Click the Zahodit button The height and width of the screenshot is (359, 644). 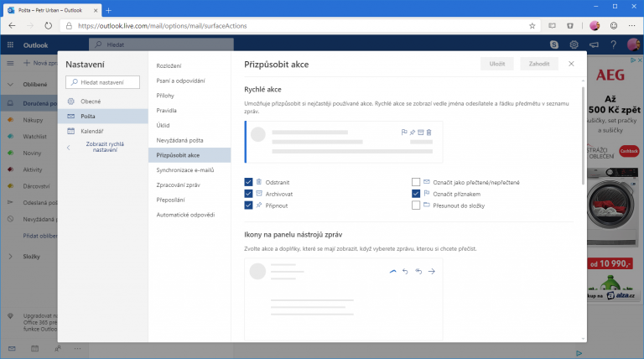coord(539,64)
